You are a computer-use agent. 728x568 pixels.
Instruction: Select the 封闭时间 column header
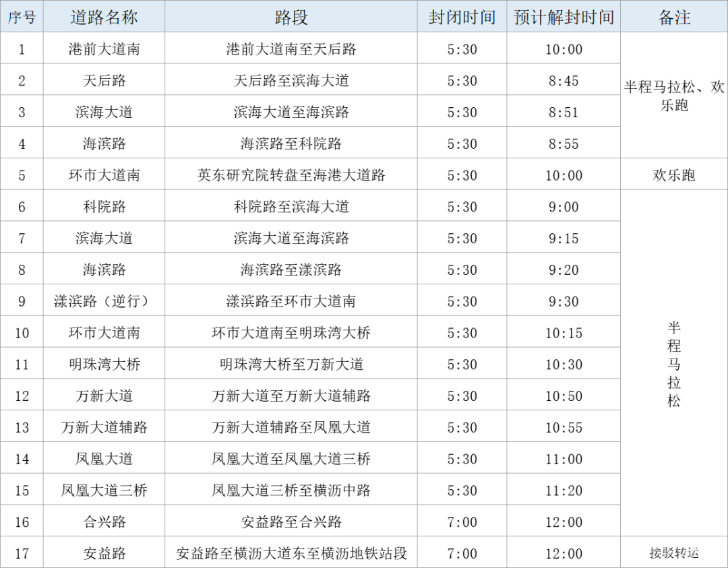(462, 18)
